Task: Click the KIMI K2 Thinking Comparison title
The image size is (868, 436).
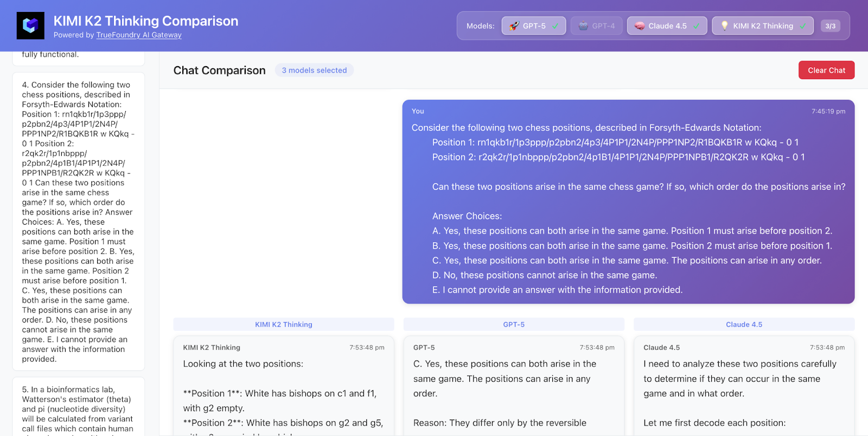Action: tap(146, 21)
